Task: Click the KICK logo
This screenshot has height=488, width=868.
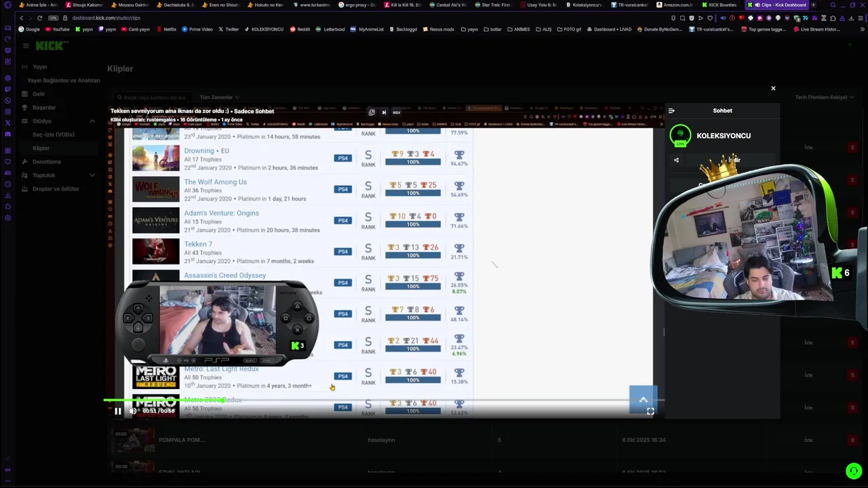Action: click(52, 45)
